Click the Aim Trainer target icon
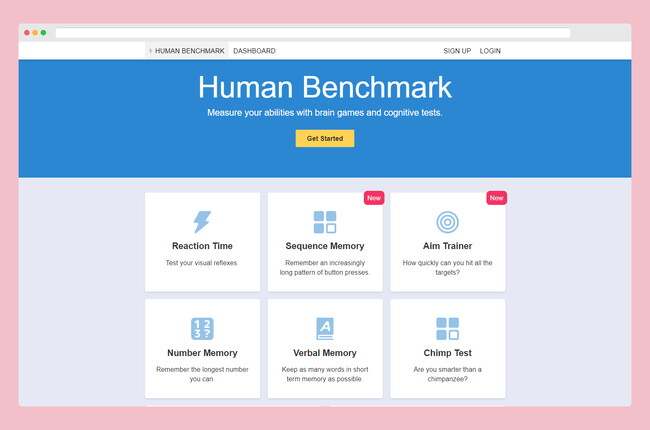650x430 pixels. pos(447,222)
